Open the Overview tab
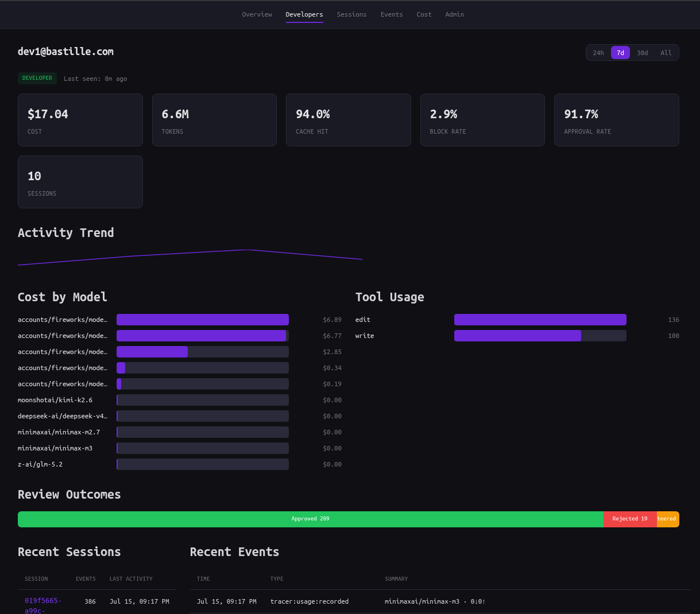 tap(257, 14)
